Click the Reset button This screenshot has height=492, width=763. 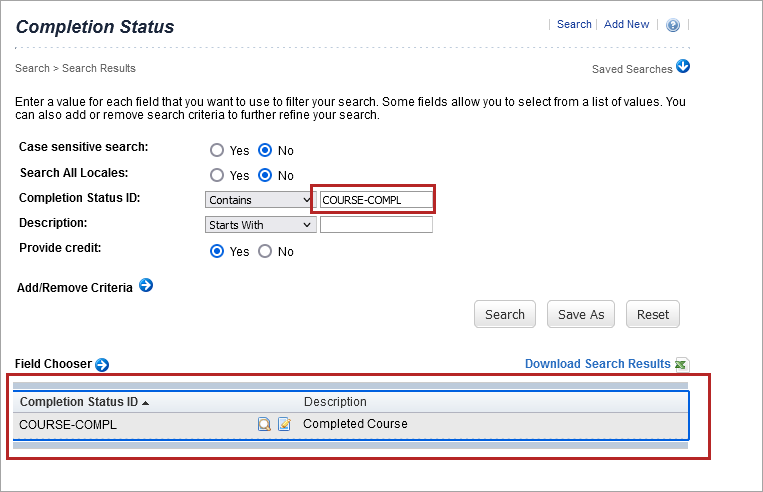tap(653, 314)
